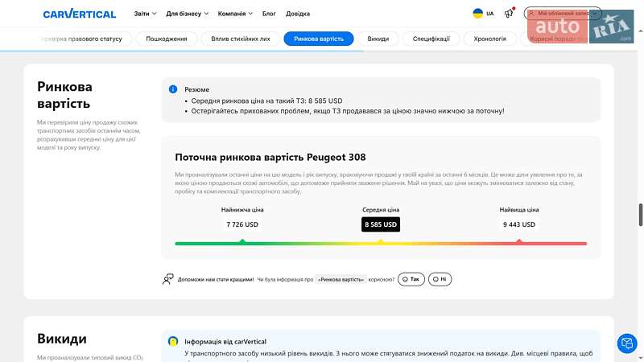
Task: Click the Поточна ринкова вартість Peugeot 308 heading
Action: point(270,157)
